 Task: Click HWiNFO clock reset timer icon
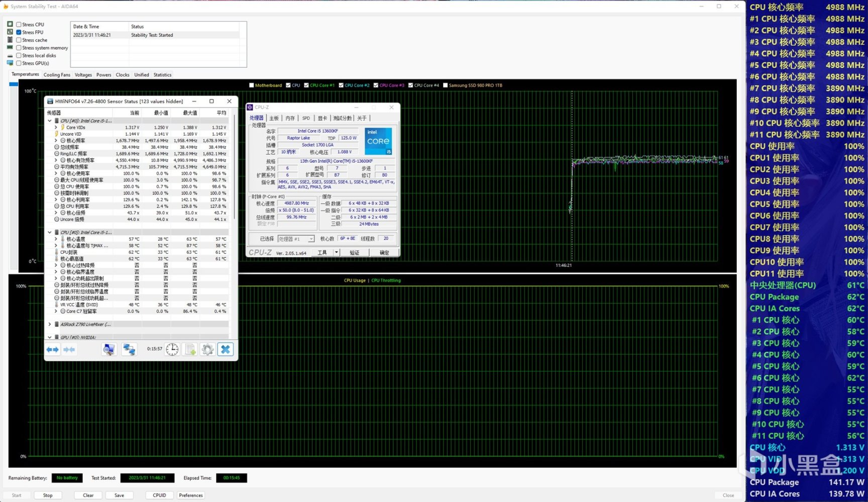coord(172,349)
